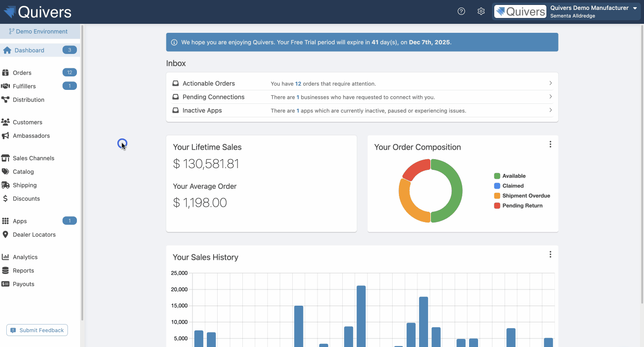Viewport: 644px width, 347px height.
Task: Open the Payouts sidebar item
Action: (23, 284)
